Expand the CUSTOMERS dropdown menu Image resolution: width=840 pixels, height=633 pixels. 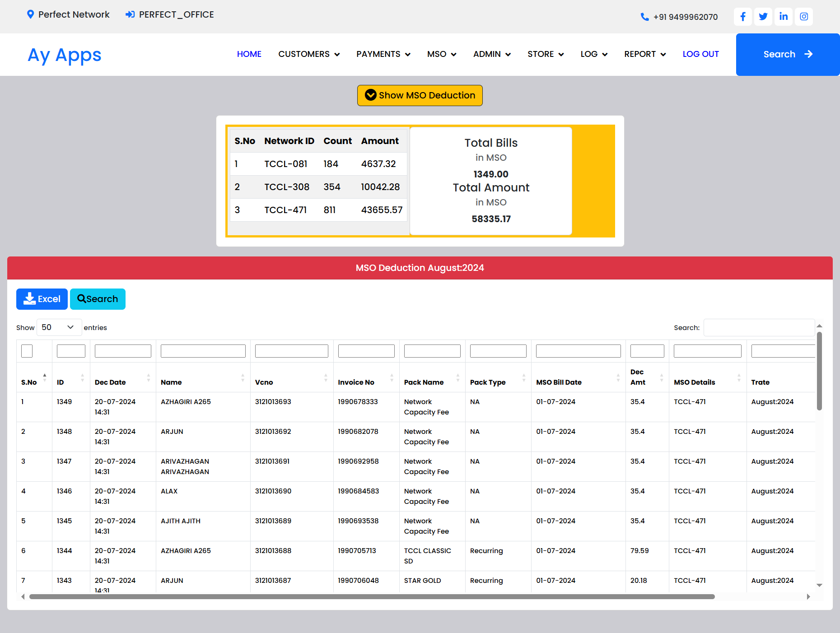tap(309, 54)
